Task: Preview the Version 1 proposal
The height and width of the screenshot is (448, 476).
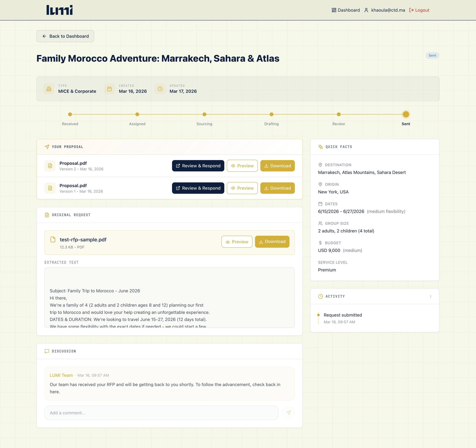Action: (242, 188)
